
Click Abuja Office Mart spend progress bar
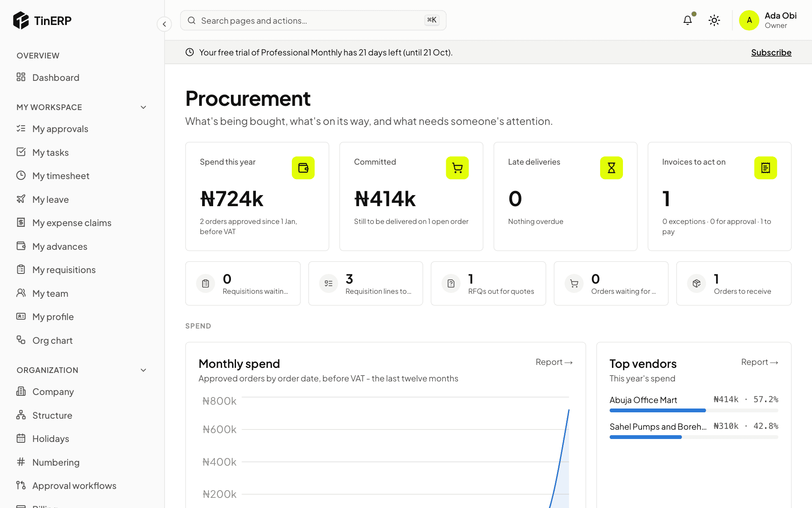[x=694, y=410]
